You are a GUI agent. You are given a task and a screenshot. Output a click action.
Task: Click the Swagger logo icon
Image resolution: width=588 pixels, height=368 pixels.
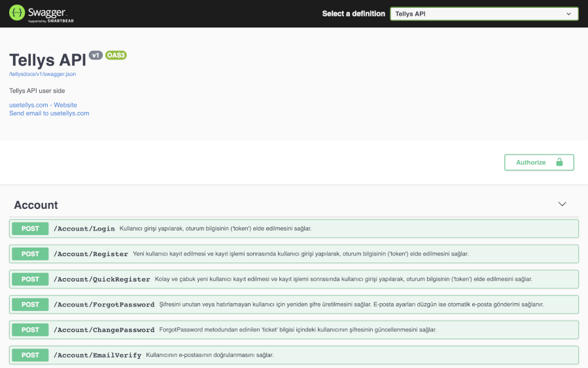click(x=17, y=12)
